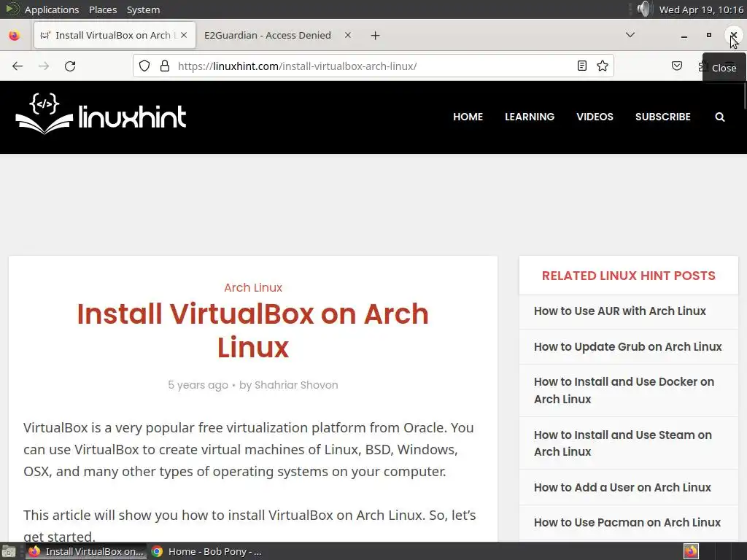Bookmark this page with star

(603, 66)
